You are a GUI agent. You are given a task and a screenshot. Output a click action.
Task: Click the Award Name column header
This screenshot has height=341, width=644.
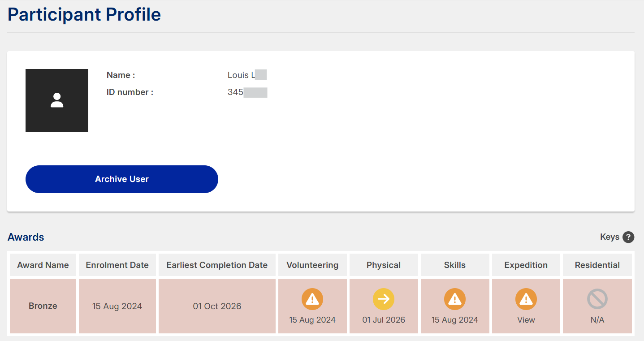43,265
